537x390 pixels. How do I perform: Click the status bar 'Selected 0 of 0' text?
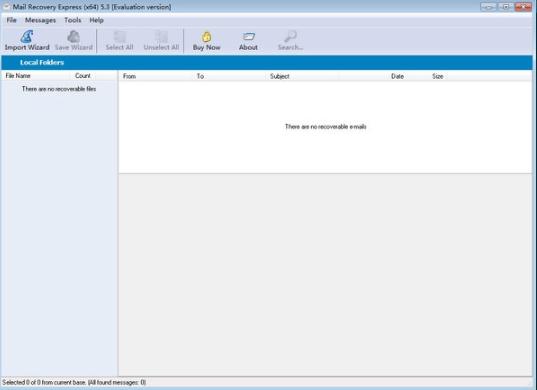click(x=74, y=382)
